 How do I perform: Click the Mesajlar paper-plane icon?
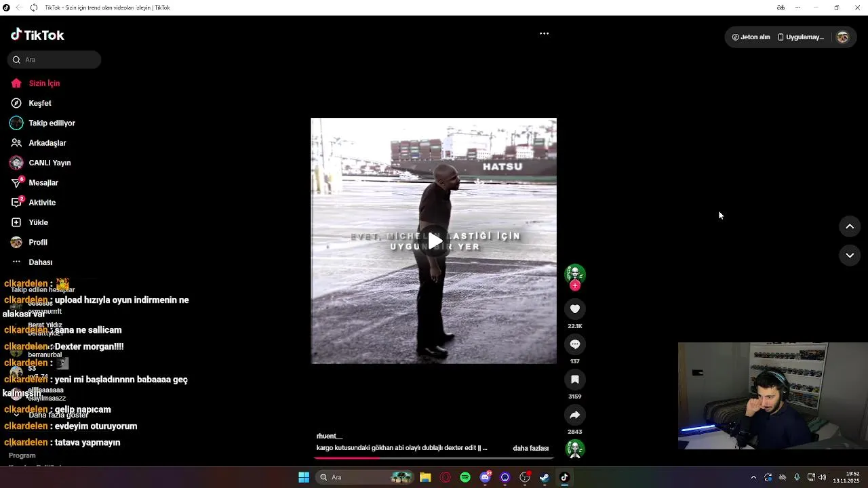pyautogui.click(x=16, y=183)
